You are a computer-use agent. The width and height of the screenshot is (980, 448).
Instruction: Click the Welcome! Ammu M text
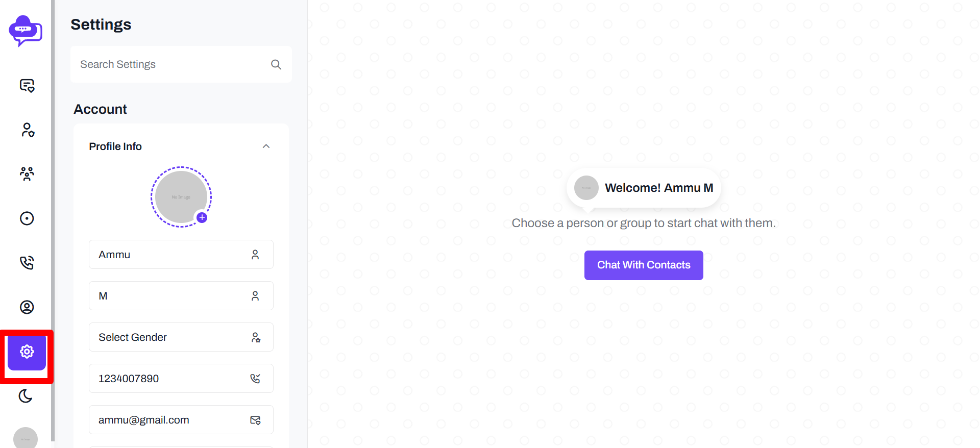coord(659,188)
